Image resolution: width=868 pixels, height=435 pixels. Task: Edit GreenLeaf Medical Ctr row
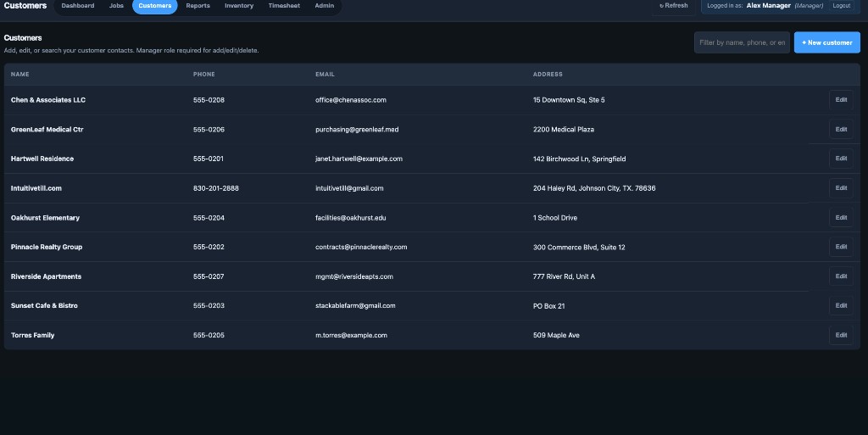(841, 130)
